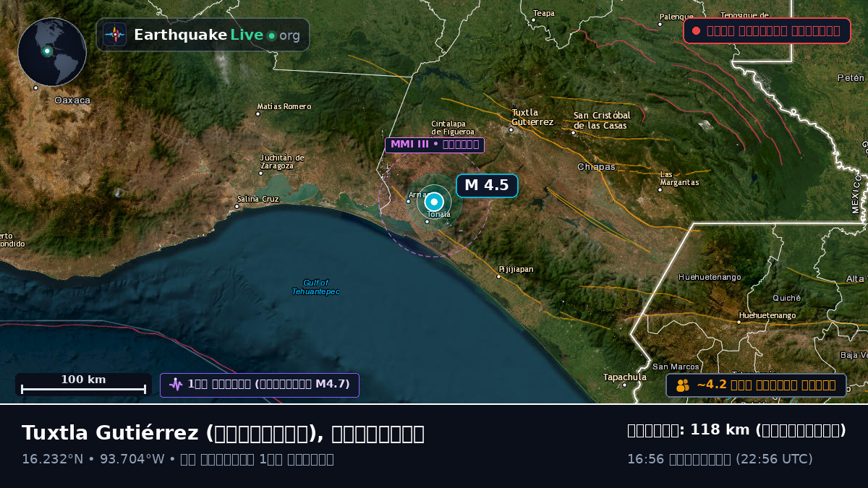Select the M 4.5 magnitude label
Image resolution: width=868 pixels, height=488 pixels.
[487, 186]
